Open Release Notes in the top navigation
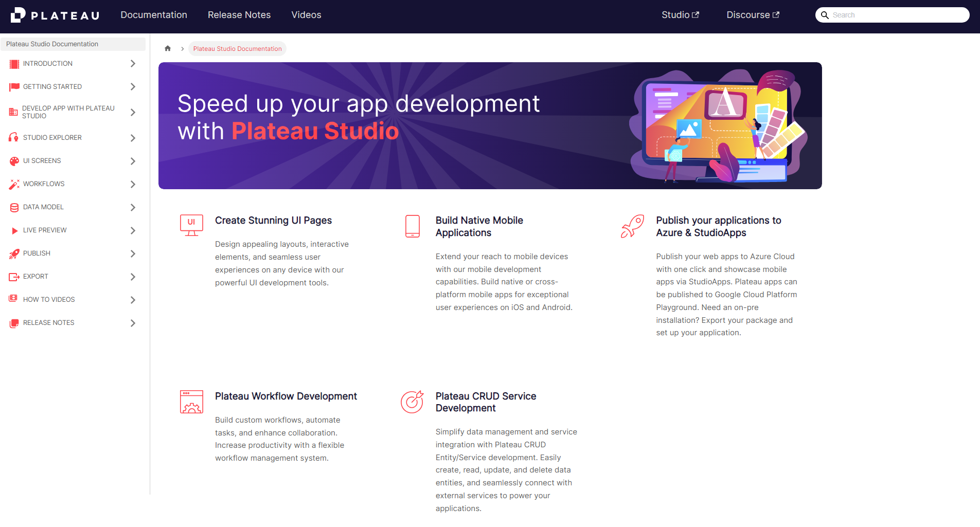Screen dimensions: 980x527 tap(239, 15)
